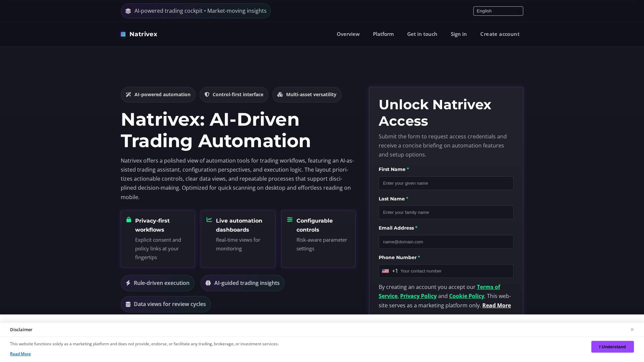Click the Natrivex: AI-Driven Trading Automation headline
Viewport: 644px width, 362px height.
[x=216, y=130]
